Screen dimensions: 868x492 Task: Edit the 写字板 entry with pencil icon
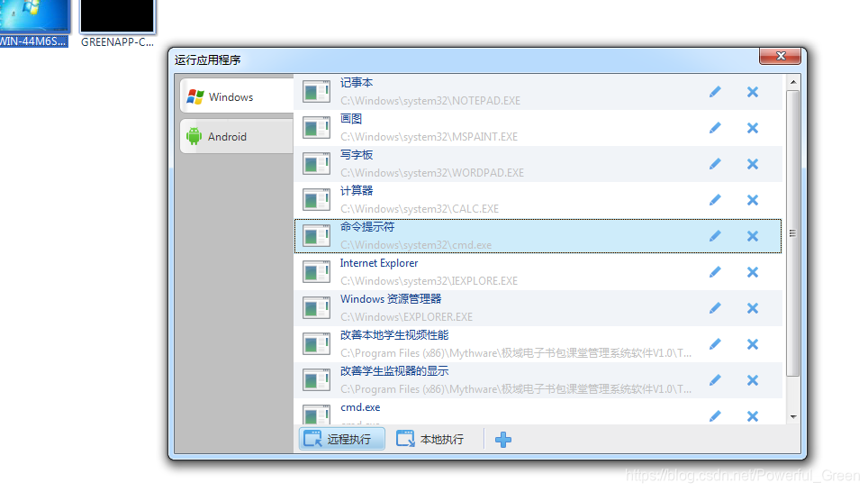715,164
